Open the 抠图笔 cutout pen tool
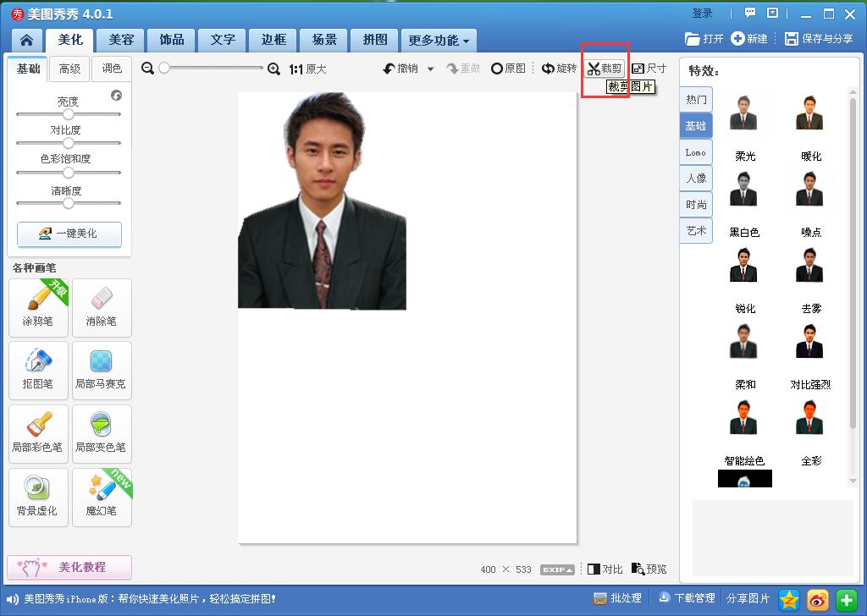Image resolution: width=867 pixels, height=616 pixels. point(37,370)
